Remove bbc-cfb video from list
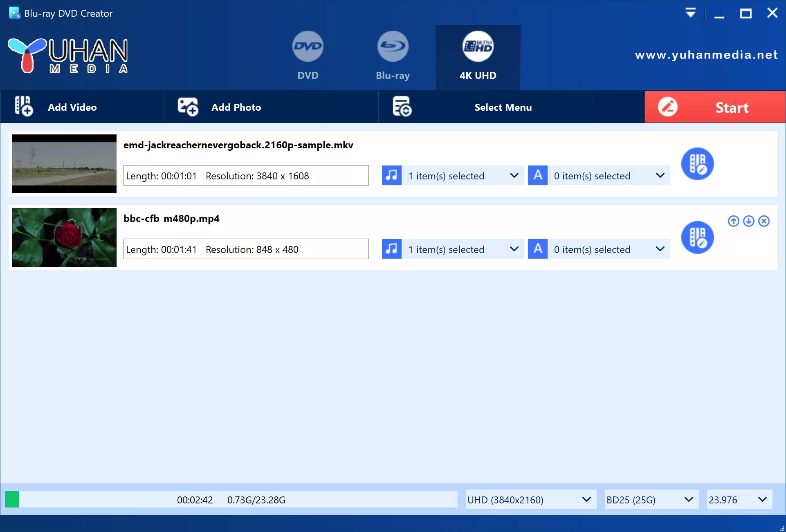This screenshot has height=532, width=786. point(764,221)
